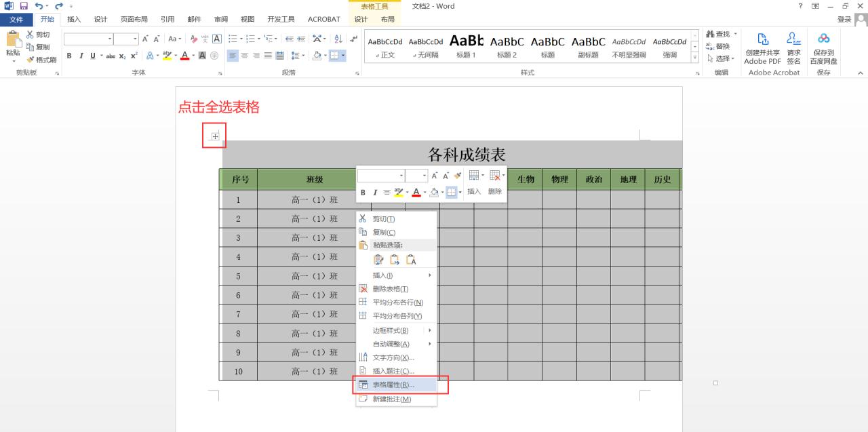Click the 格式刷 format painter in ribbon
The width and height of the screenshot is (868, 432).
pyautogui.click(x=41, y=59)
